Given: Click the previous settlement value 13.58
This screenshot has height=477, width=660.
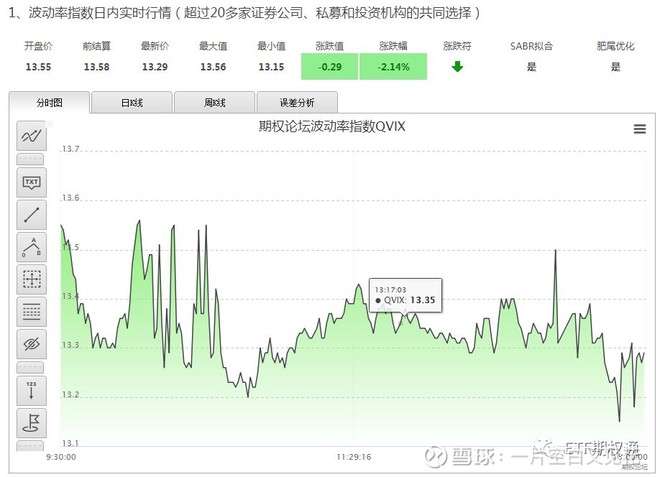Looking at the screenshot, I should point(96,67).
